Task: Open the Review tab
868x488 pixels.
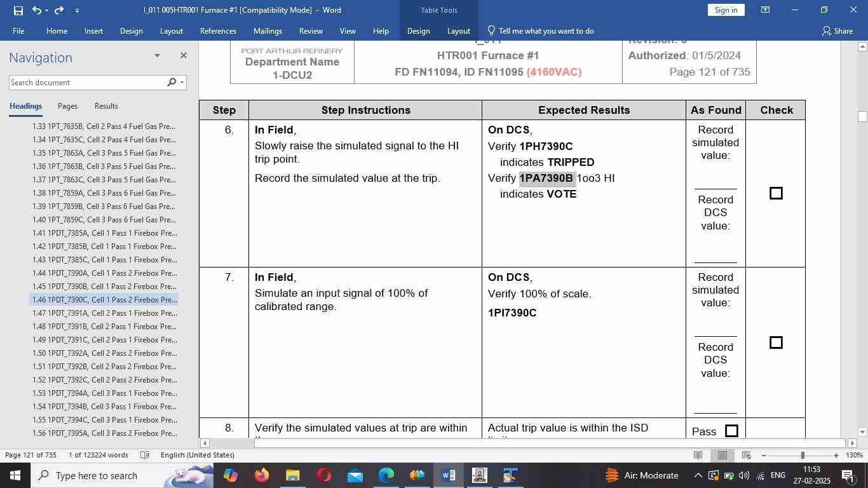Action: tap(311, 30)
